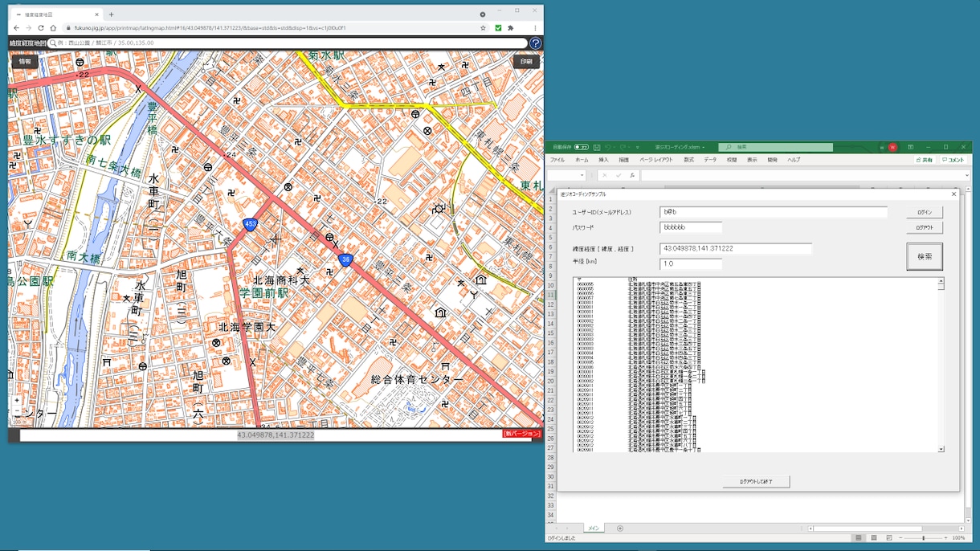Click the ログイン button

click(925, 213)
